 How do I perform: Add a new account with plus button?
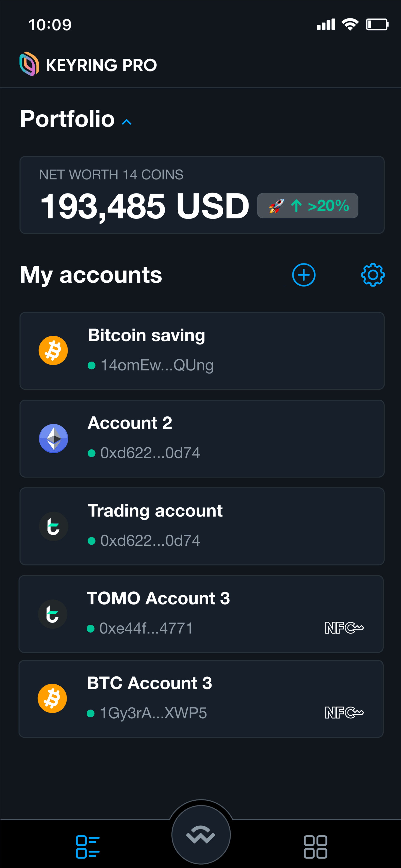click(303, 275)
